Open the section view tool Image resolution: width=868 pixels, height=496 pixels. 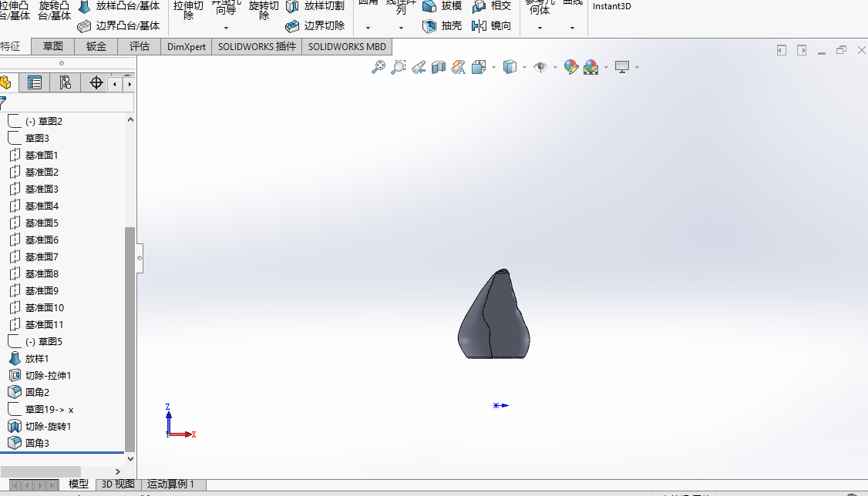click(439, 68)
